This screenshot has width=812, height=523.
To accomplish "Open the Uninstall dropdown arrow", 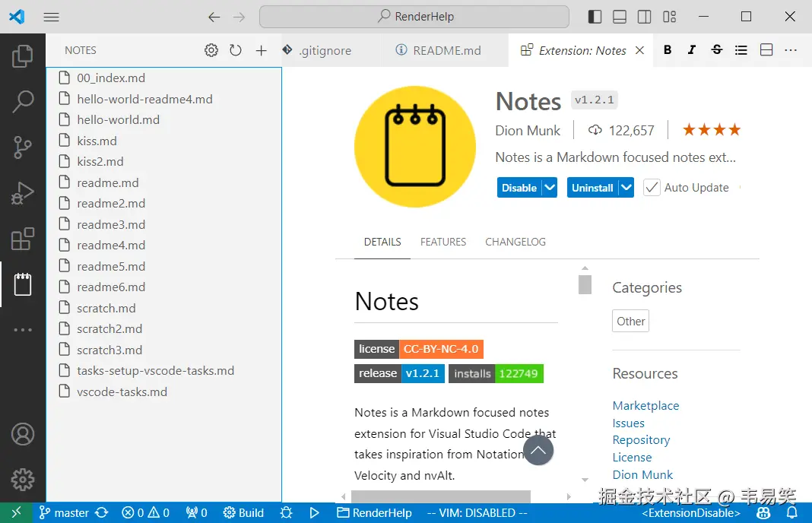I will (x=626, y=188).
